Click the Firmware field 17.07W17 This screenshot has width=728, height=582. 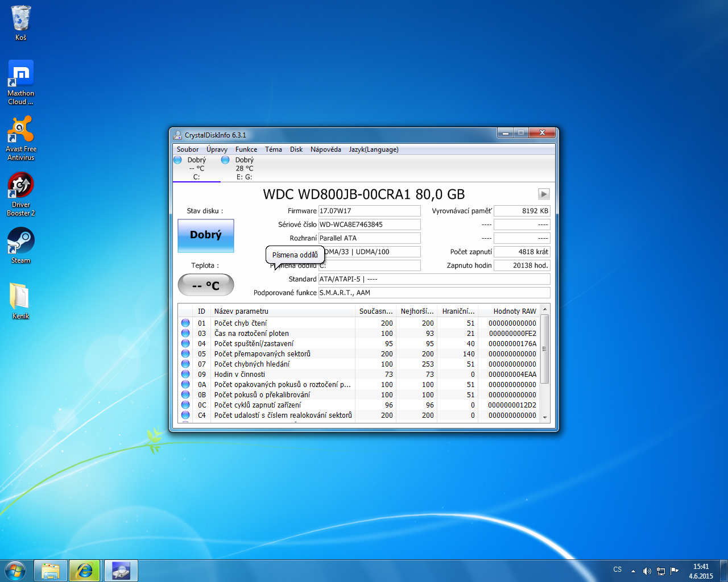click(370, 211)
